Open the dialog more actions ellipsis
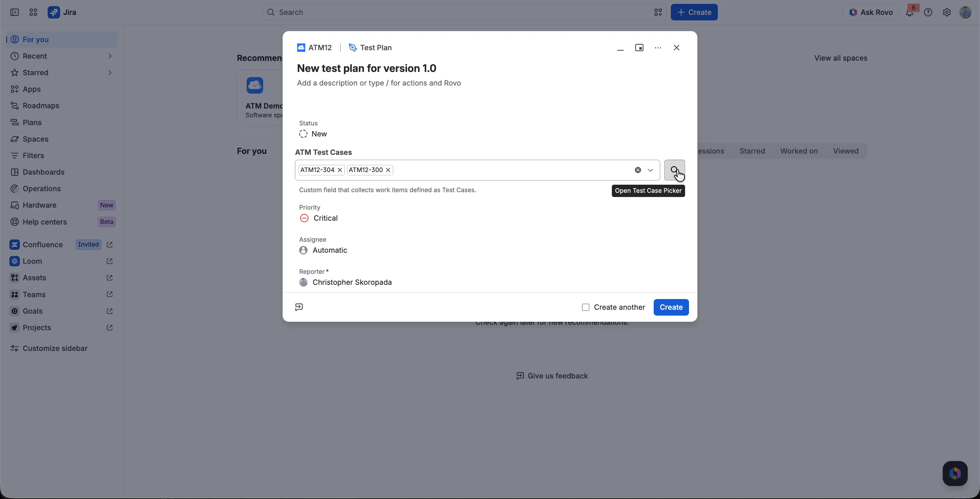This screenshot has width=980, height=499. [658, 48]
